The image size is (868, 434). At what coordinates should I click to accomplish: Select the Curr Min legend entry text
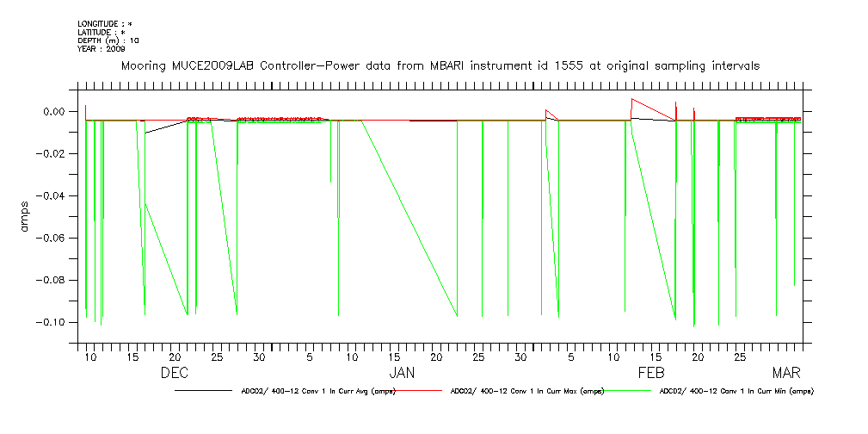[736, 391]
